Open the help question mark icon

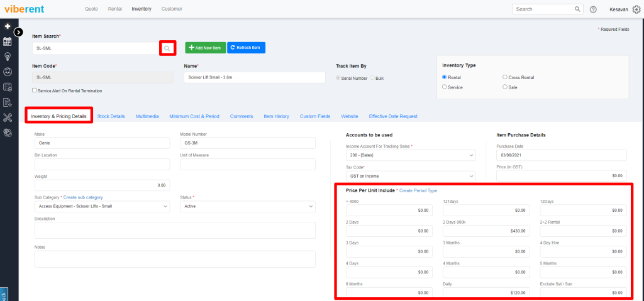click(593, 9)
